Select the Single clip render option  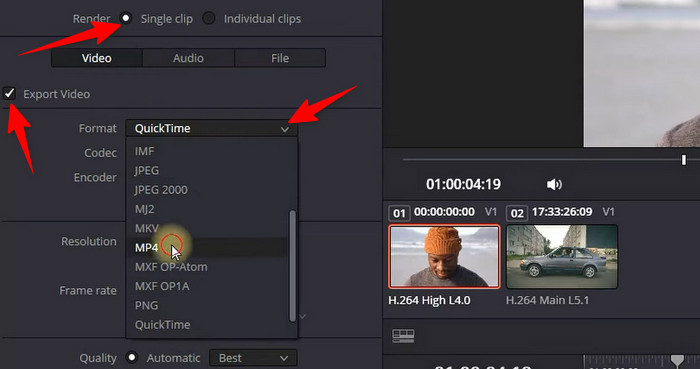pyautogui.click(x=126, y=18)
